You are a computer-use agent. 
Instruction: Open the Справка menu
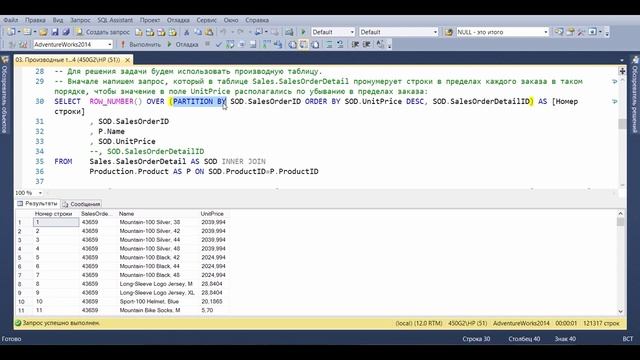point(257,20)
